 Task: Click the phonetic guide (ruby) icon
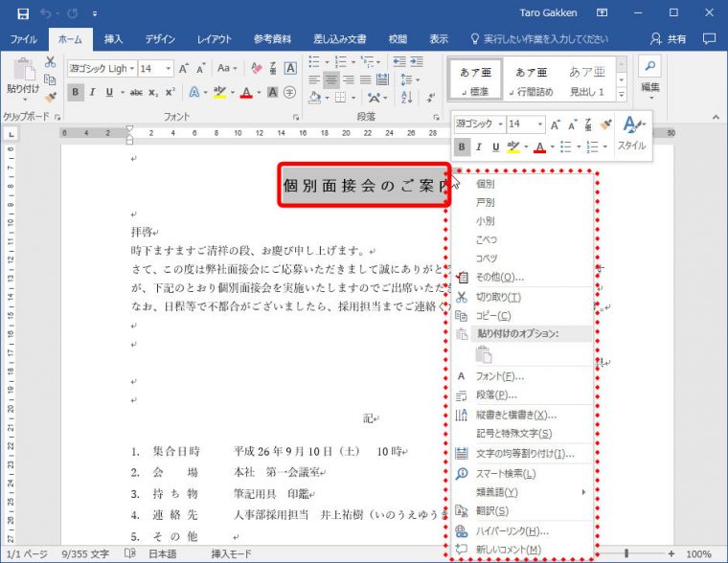click(273, 69)
